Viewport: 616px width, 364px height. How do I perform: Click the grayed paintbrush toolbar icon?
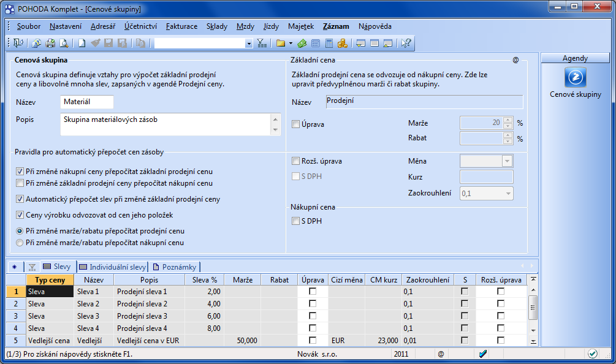95,43
